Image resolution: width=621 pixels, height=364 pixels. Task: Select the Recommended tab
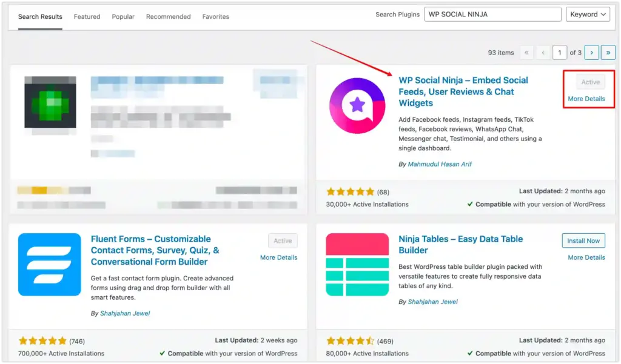click(x=169, y=16)
